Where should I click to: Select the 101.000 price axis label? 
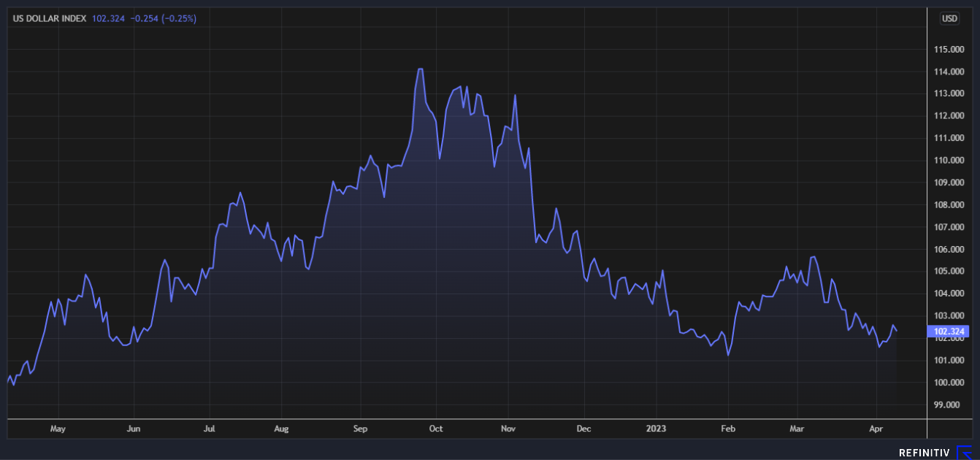(948, 361)
